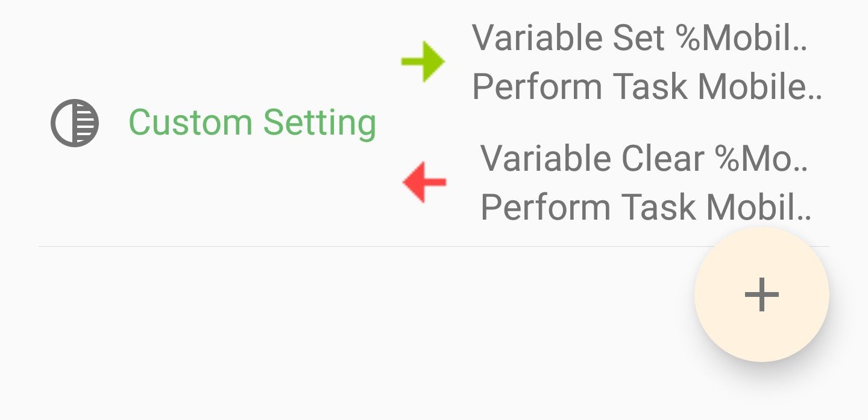Click the green Custom Setting text
The width and height of the screenshot is (868, 420).
pyautogui.click(x=252, y=123)
